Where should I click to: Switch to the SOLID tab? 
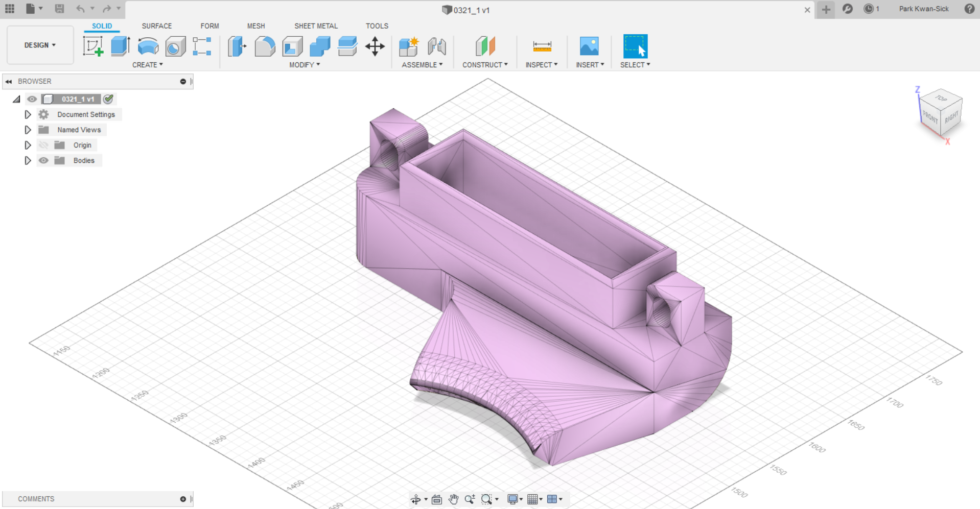click(102, 26)
